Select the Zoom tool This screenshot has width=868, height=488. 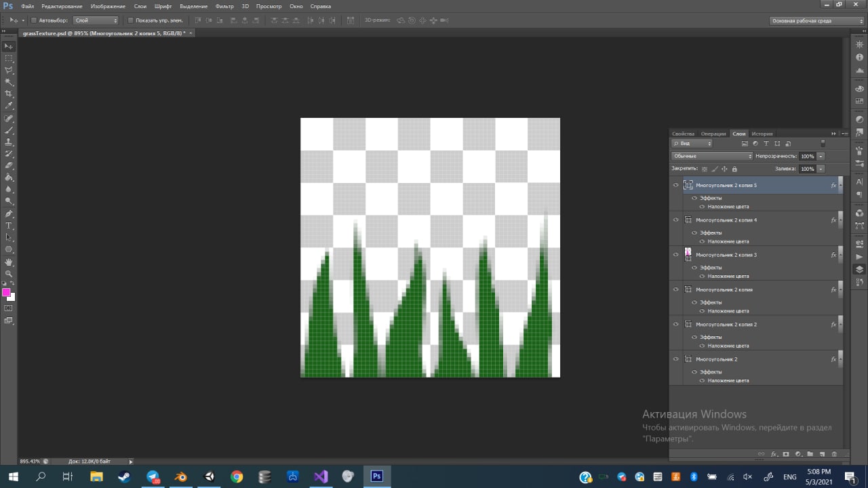(x=9, y=274)
